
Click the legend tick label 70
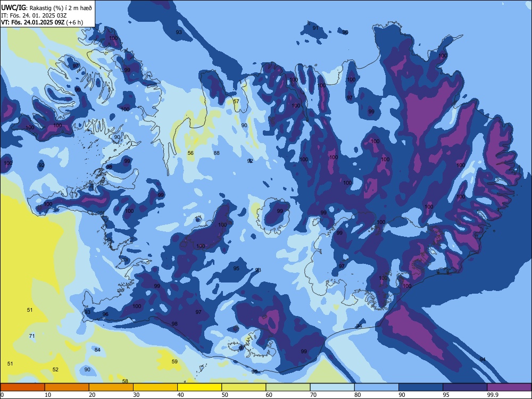(x=313, y=395)
